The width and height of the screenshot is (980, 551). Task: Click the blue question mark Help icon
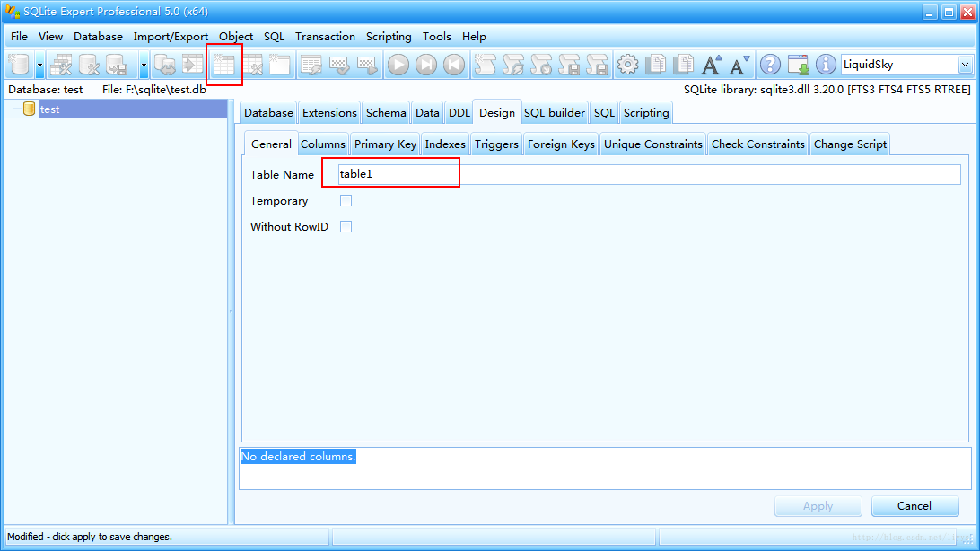click(x=770, y=65)
